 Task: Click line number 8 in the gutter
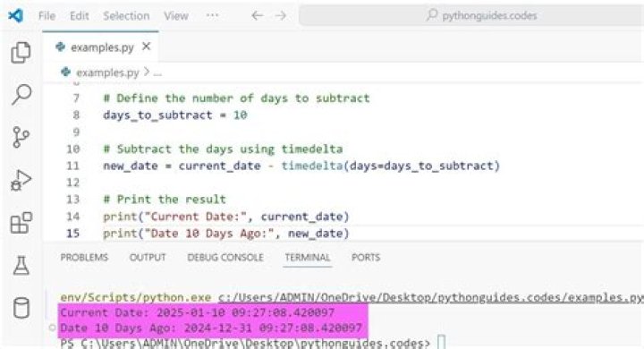pyautogui.click(x=76, y=115)
